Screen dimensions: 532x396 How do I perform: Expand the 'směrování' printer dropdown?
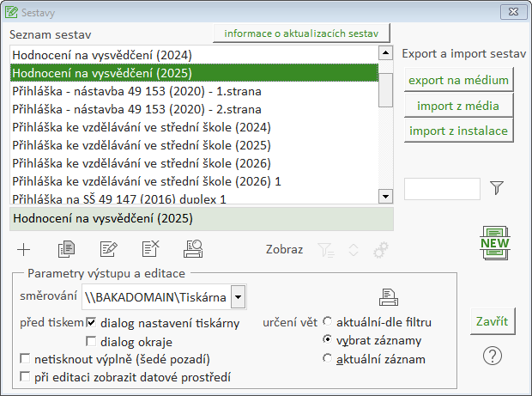(x=238, y=298)
